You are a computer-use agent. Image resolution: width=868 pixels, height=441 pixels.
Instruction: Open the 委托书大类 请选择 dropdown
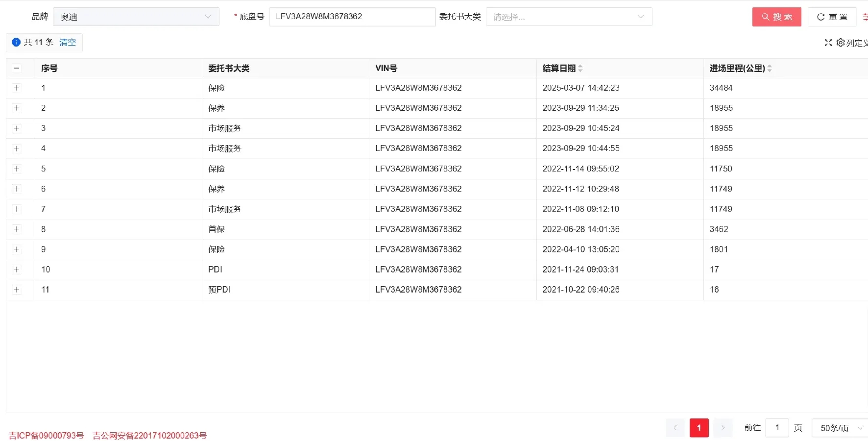pyautogui.click(x=569, y=16)
